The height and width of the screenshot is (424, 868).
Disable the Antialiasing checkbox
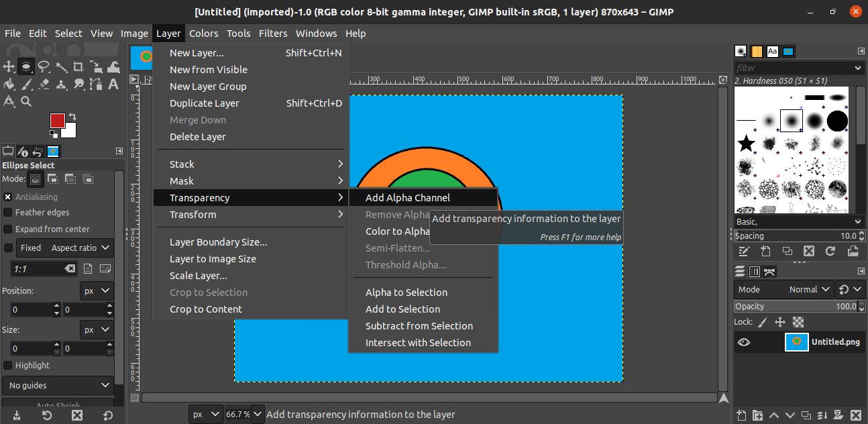tap(8, 197)
